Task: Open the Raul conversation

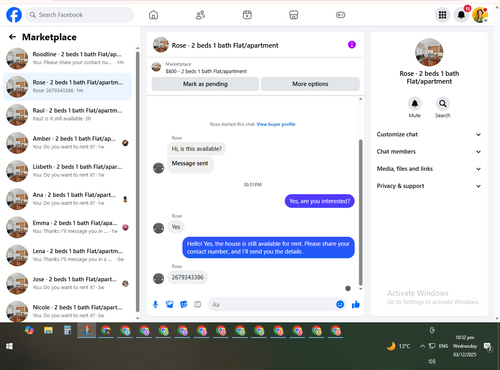Action: [67, 115]
